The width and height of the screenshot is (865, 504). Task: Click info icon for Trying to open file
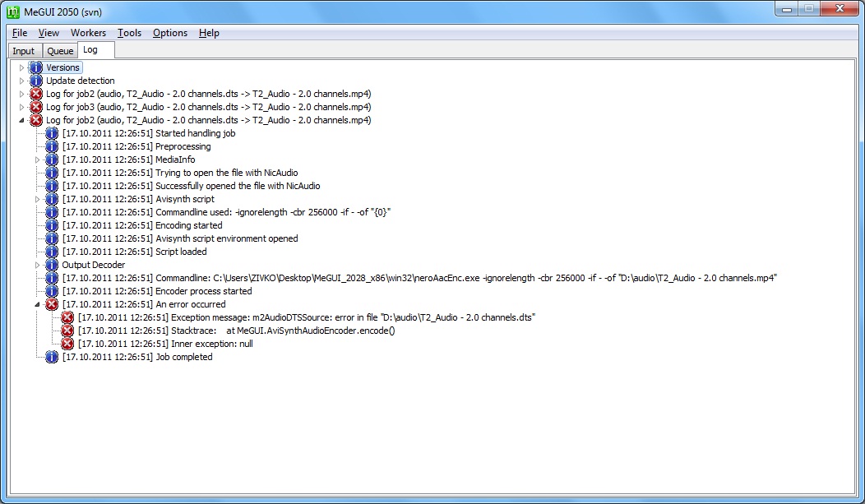(51, 173)
